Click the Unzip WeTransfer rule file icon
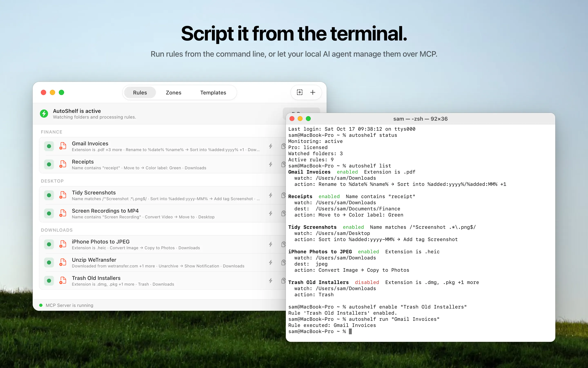This screenshot has width=588, height=368. point(63,262)
